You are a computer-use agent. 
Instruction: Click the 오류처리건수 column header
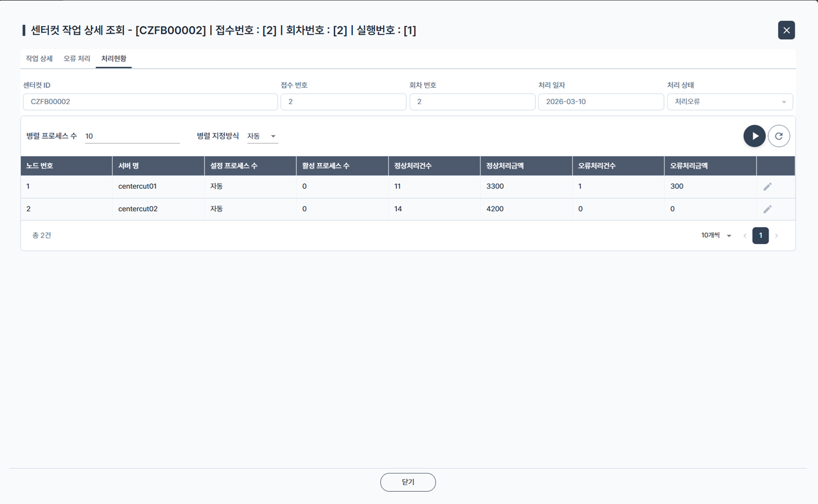coord(618,166)
